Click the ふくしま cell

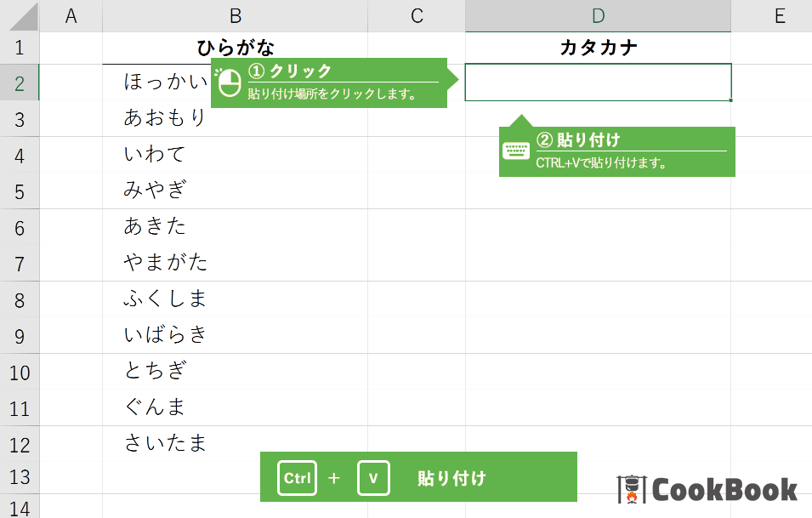point(236,300)
